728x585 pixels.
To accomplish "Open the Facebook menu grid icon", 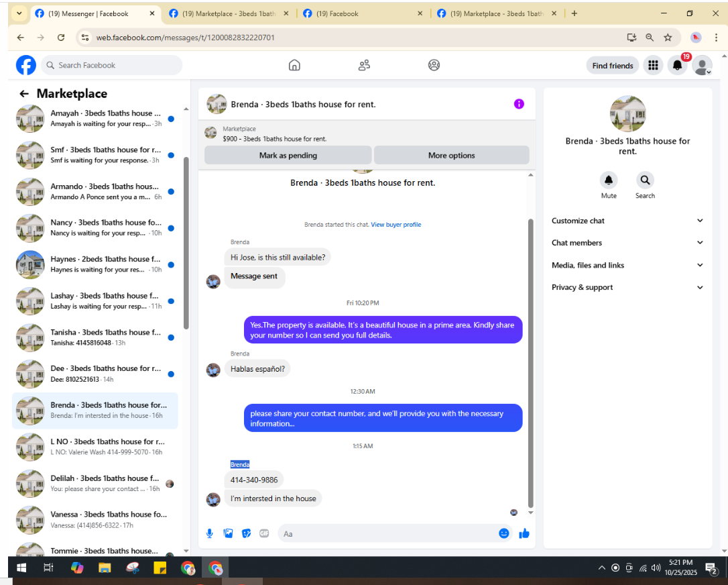I will pos(653,66).
